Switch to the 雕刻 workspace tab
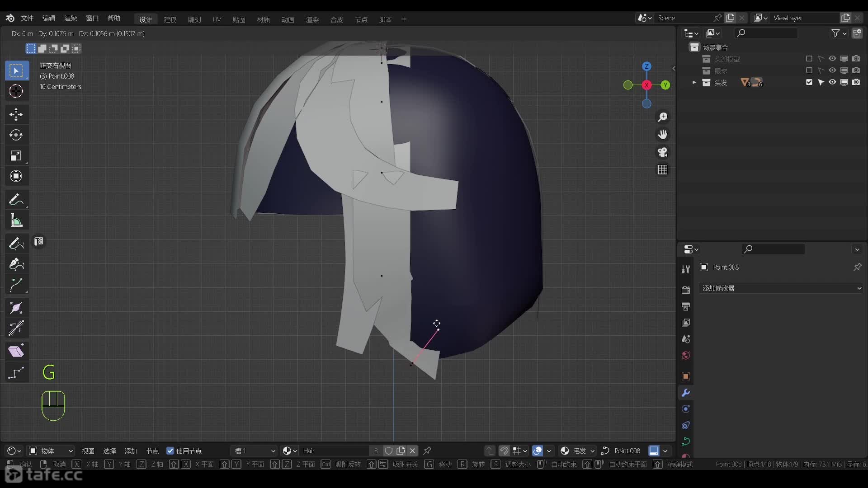 [194, 19]
